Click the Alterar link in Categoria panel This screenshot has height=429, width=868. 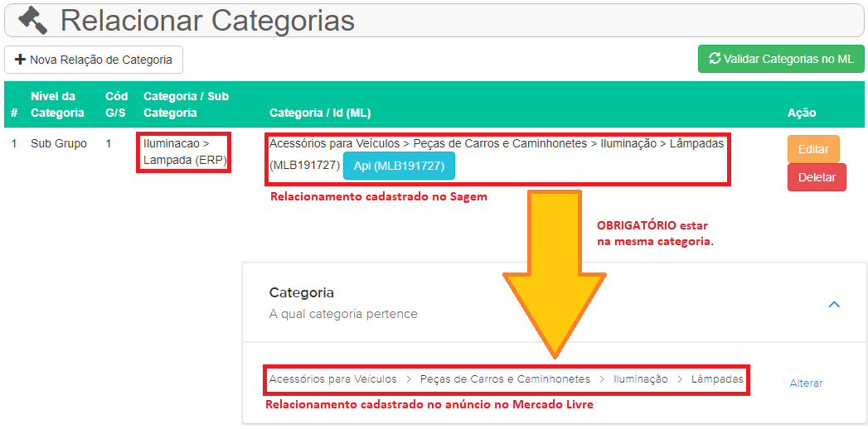(806, 383)
